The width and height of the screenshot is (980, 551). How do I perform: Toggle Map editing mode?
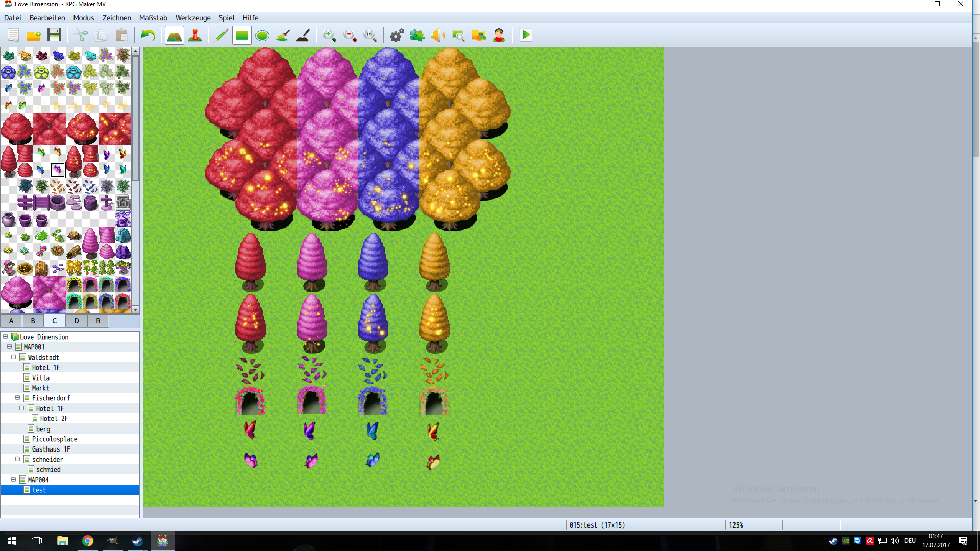[175, 36]
